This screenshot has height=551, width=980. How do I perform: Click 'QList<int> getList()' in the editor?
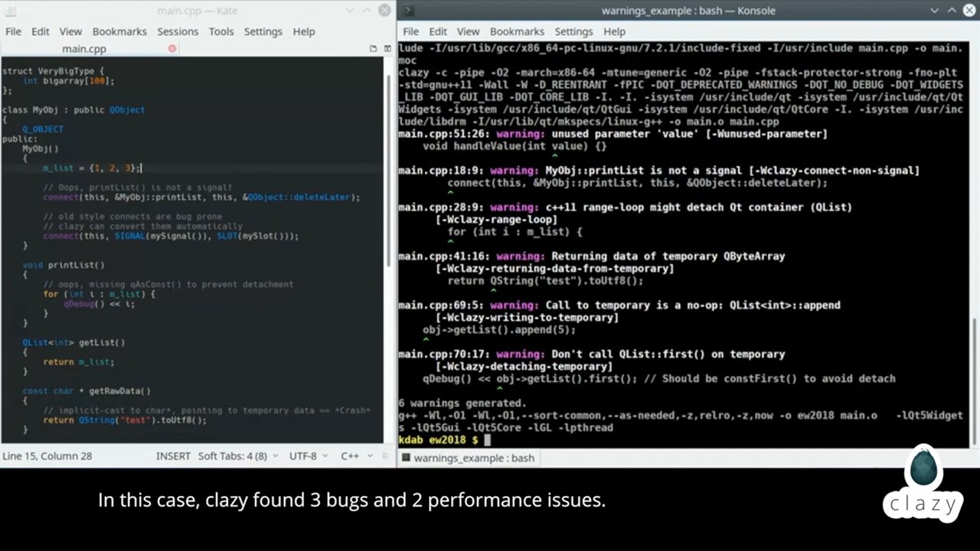click(x=73, y=342)
